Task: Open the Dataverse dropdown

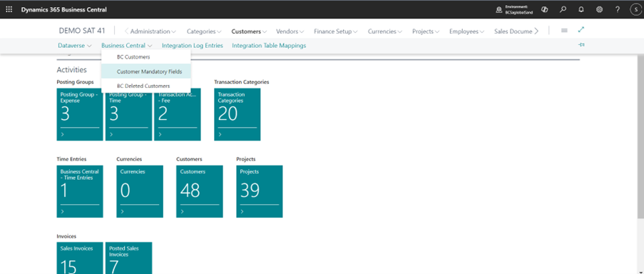Action: tap(75, 46)
